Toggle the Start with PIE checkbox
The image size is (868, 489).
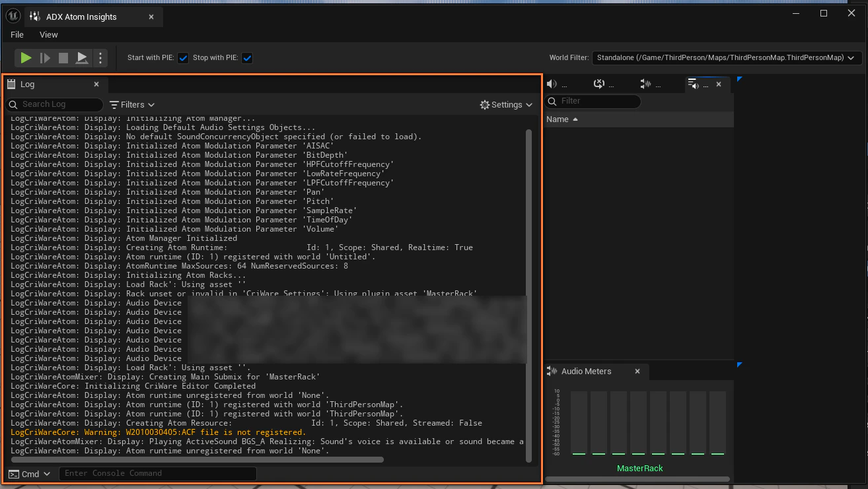tap(184, 58)
